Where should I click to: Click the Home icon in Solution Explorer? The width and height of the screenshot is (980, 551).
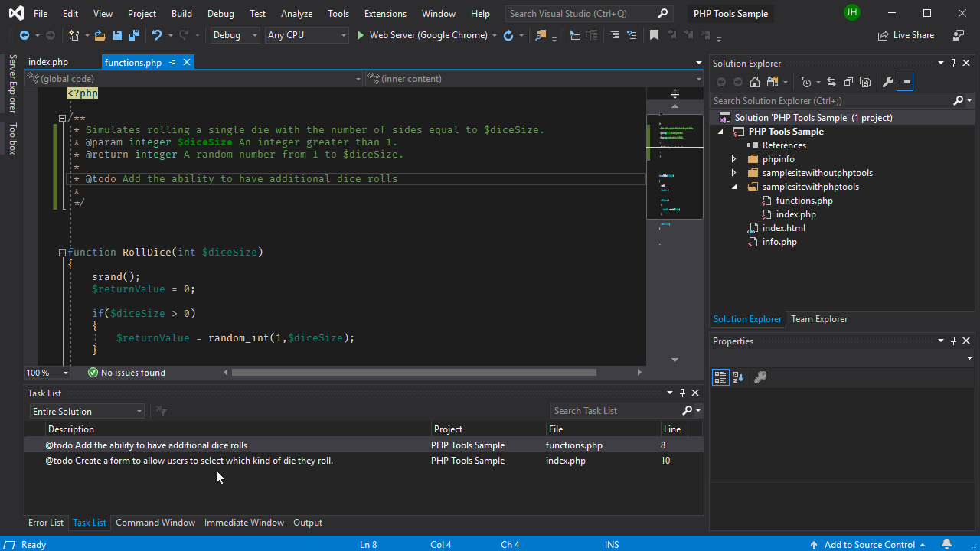[755, 82]
